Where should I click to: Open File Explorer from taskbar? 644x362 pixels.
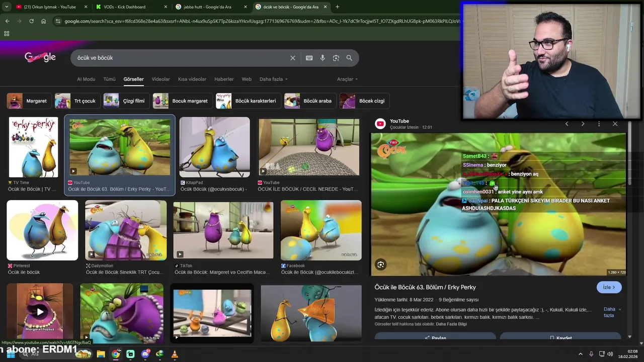coord(101,354)
